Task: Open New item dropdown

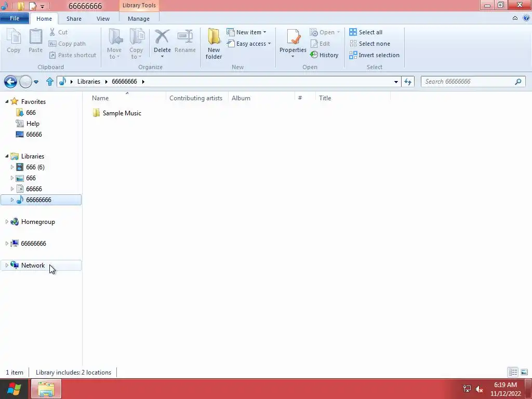Action: click(x=246, y=32)
